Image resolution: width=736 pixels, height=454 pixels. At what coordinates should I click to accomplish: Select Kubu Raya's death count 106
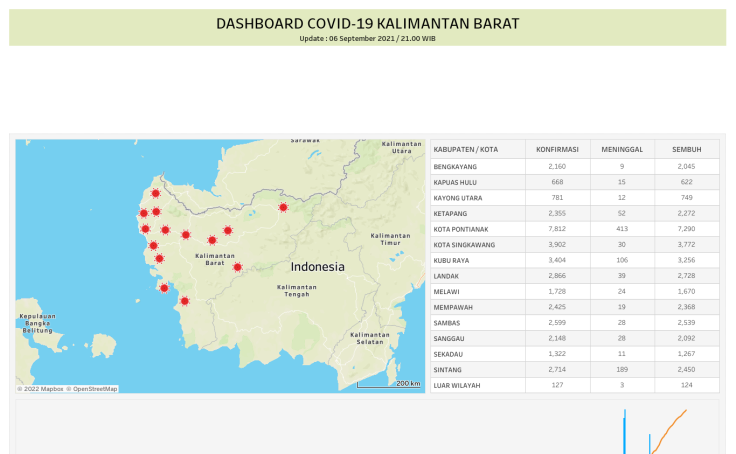tap(621, 260)
